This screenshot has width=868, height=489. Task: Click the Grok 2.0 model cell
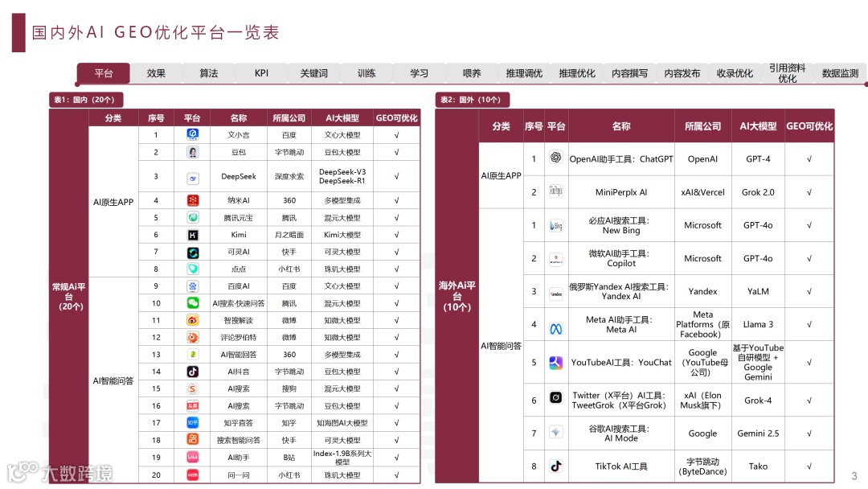click(x=758, y=192)
